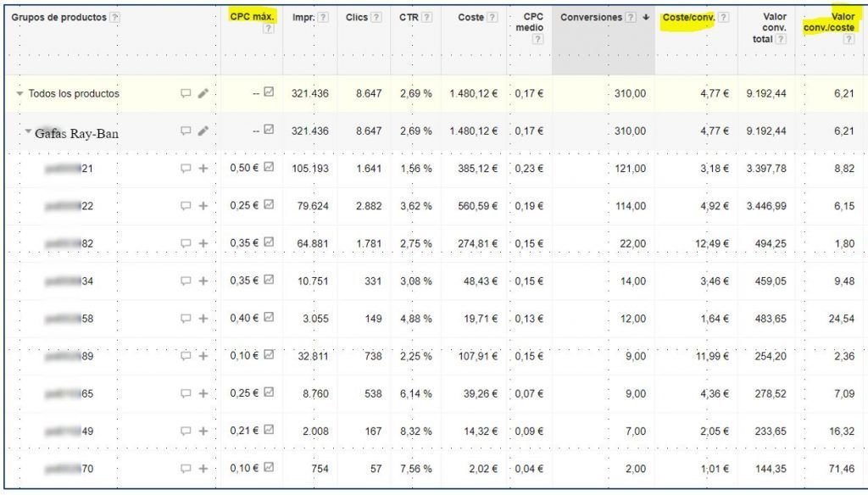Sort the table by Valor conv./coste column
868x495 pixels.
point(829,22)
